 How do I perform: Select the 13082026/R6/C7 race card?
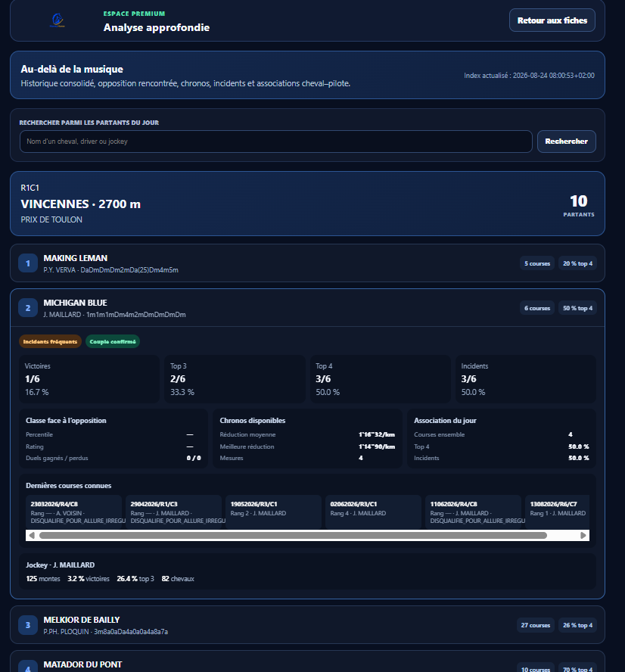click(558, 512)
